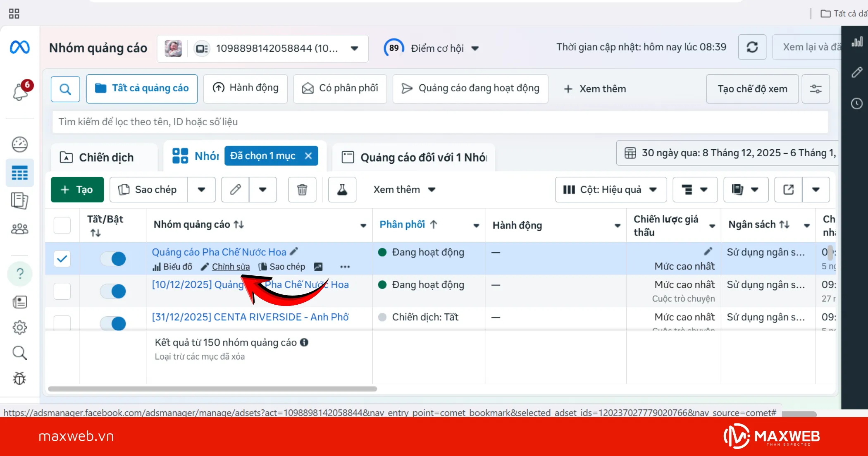Open Xem thêm menu above the table
This screenshot has width=868, height=456.
(404, 189)
